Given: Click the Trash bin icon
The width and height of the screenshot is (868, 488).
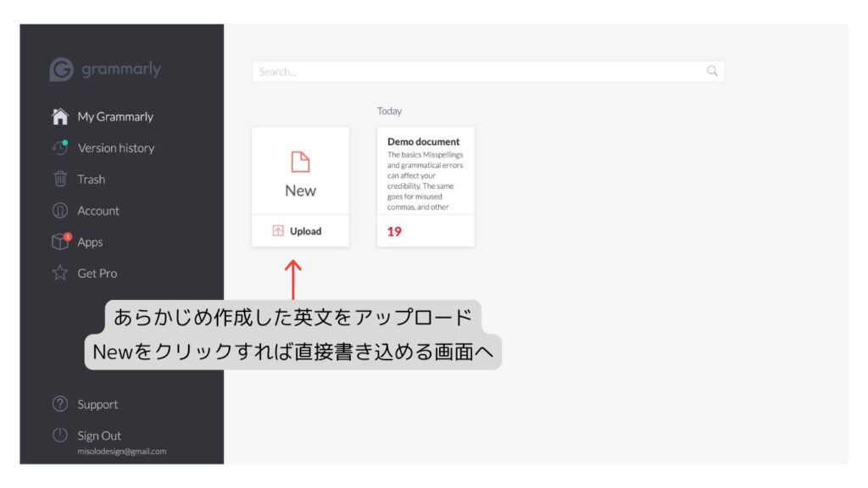Looking at the screenshot, I should 60,180.
